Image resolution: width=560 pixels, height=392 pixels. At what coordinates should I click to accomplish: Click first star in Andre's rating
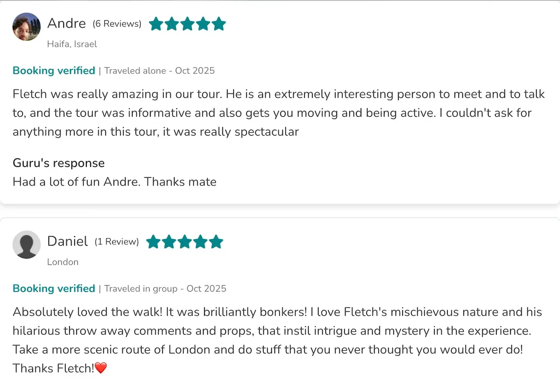(156, 24)
